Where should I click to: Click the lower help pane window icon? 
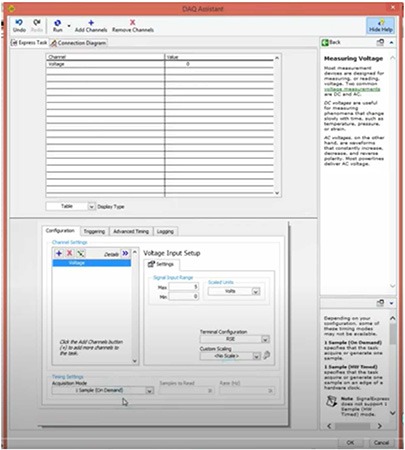click(380, 303)
